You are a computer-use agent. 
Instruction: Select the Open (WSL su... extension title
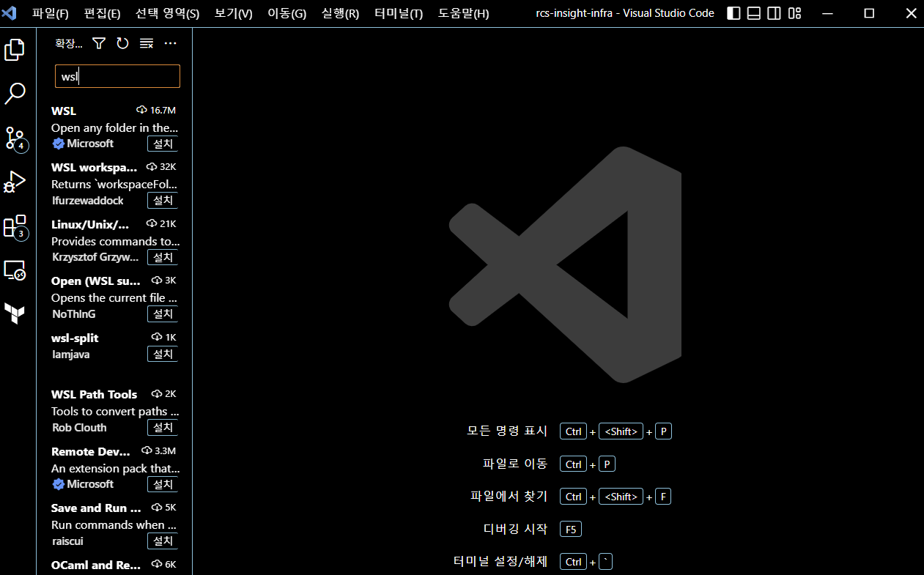click(x=97, y=281)
